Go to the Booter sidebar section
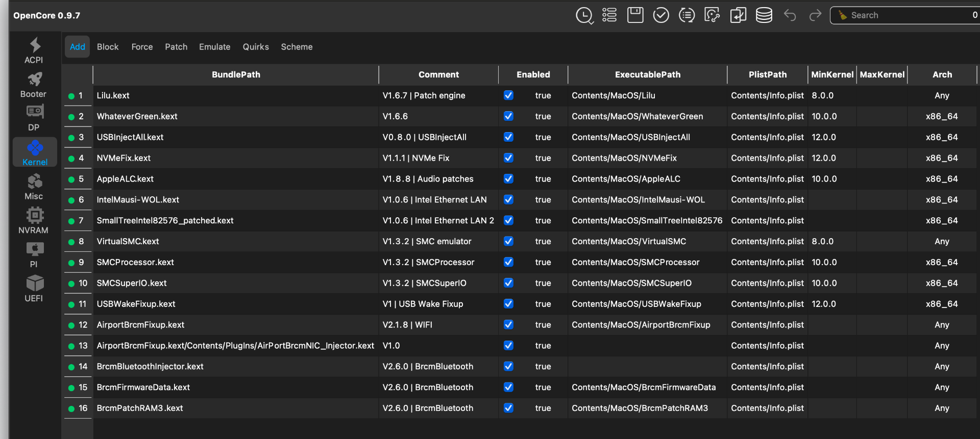This screenshot has height=439, width=980. click(x=34, y=85)
